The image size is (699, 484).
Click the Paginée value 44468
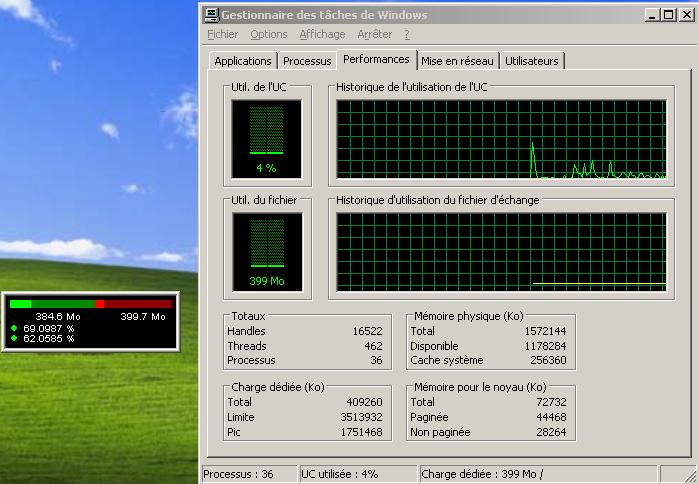tap(551, 417)
